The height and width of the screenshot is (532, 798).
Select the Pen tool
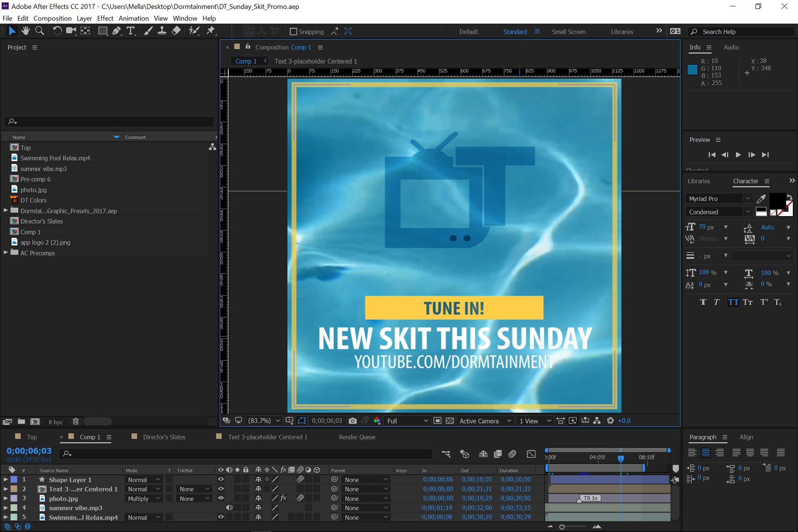click(117, 31)
